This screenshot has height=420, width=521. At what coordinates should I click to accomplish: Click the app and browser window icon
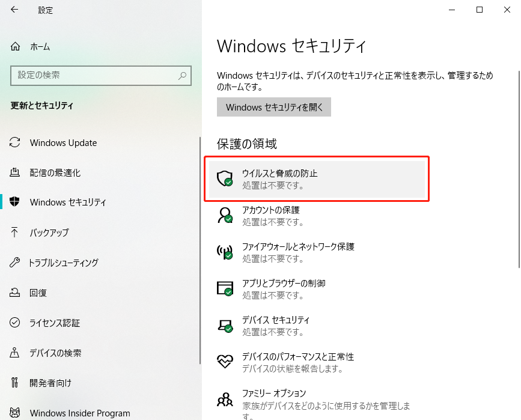[225, 288]
